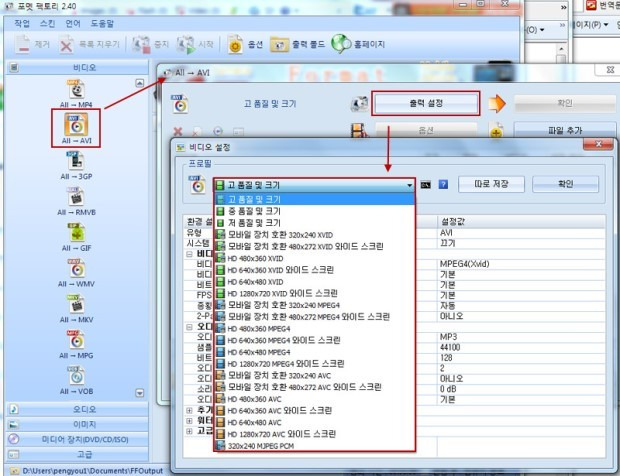Select the All → MP4 converter icon
Viewport: 620px width, 476px height.
(76, 89)
